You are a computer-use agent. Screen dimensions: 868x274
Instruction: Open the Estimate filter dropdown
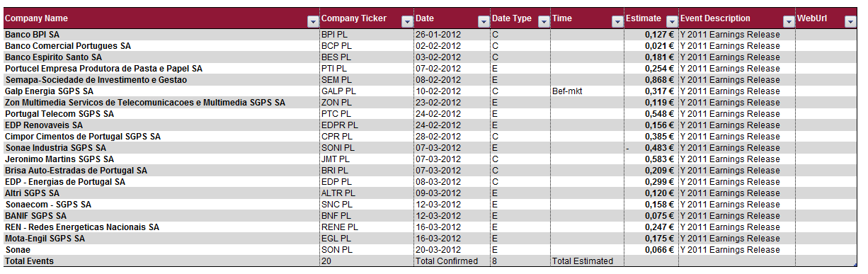coord(671,22)
